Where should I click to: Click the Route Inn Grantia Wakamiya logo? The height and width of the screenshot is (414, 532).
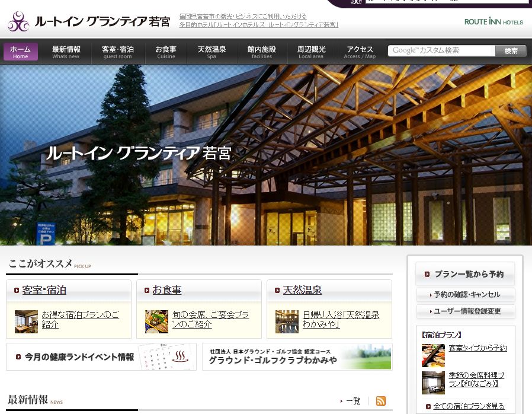[89, 22]
